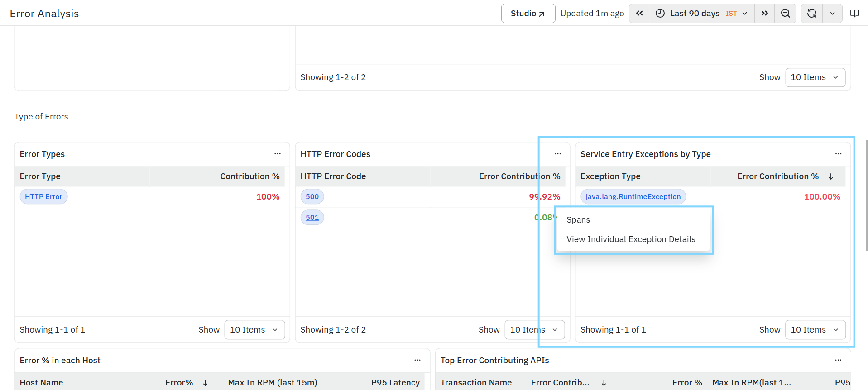Sort by Error Contribution % arrow in Exceptions table
Viewport: 868px width, 390px height.
click(x=831, y=176)
